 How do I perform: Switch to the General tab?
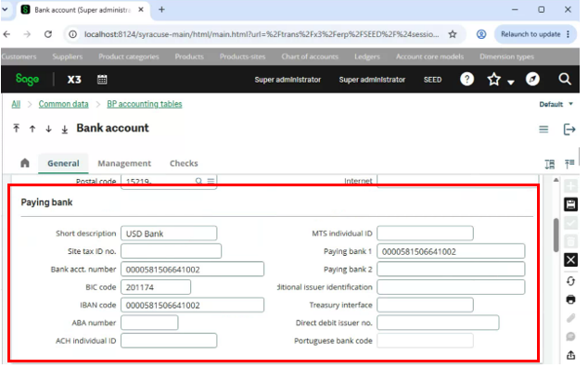pyautogui.click(x=63, y=163)
